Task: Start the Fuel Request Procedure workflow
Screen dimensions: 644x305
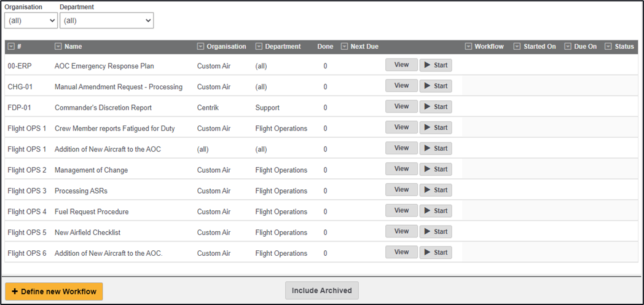Action: [x=436, y=211]
